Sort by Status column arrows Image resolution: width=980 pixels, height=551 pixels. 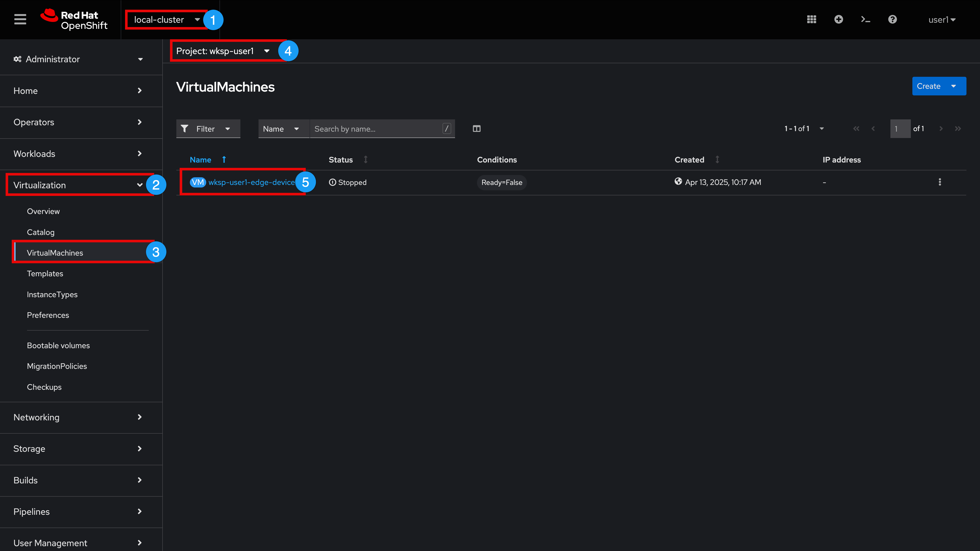(x=366, y=160)
